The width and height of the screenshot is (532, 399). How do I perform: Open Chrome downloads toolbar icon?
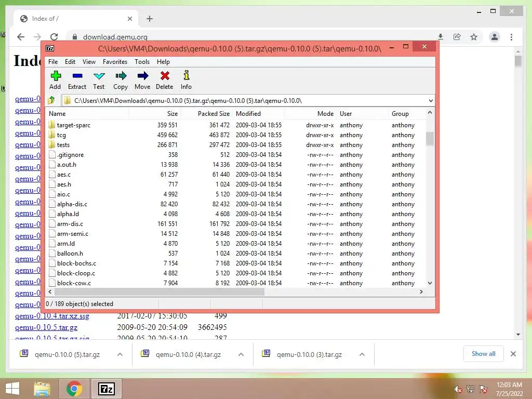(x=441, y=37)
